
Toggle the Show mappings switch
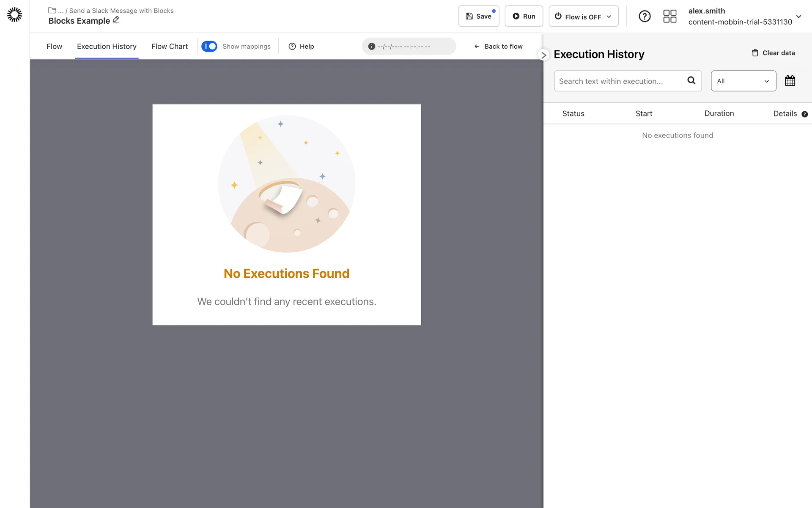pyautogui.click(x=209, y=47)
